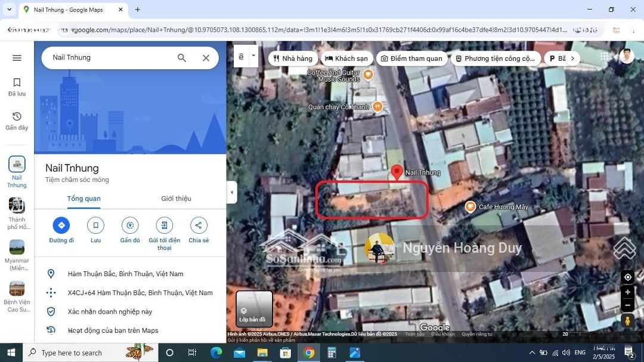Open the hamburger menu in sidebar
The image size is (644, 362).
17,58
